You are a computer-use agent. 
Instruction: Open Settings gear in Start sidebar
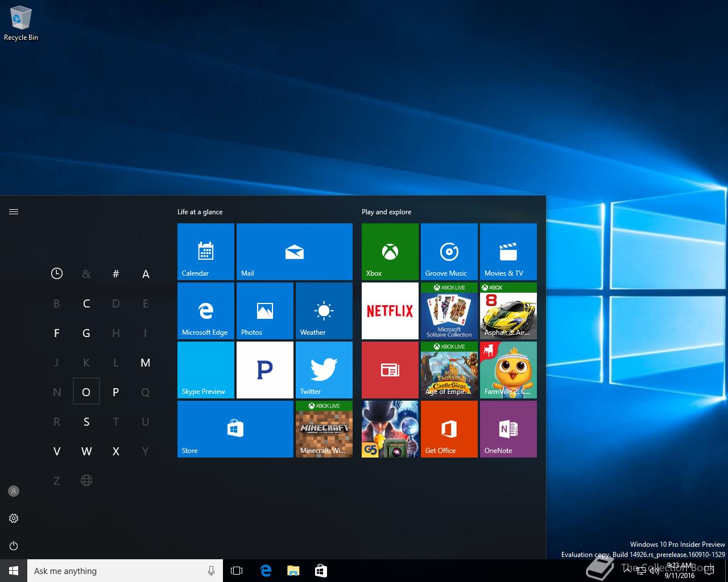pyautogui.click(x=14, y=518)
